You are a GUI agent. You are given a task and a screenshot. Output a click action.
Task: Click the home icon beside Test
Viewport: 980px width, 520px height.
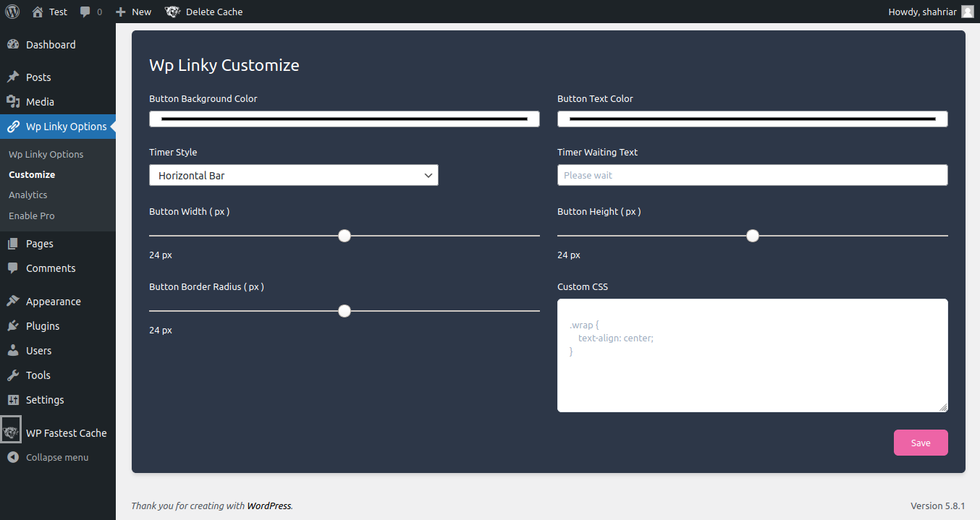[x=38, y=12]
